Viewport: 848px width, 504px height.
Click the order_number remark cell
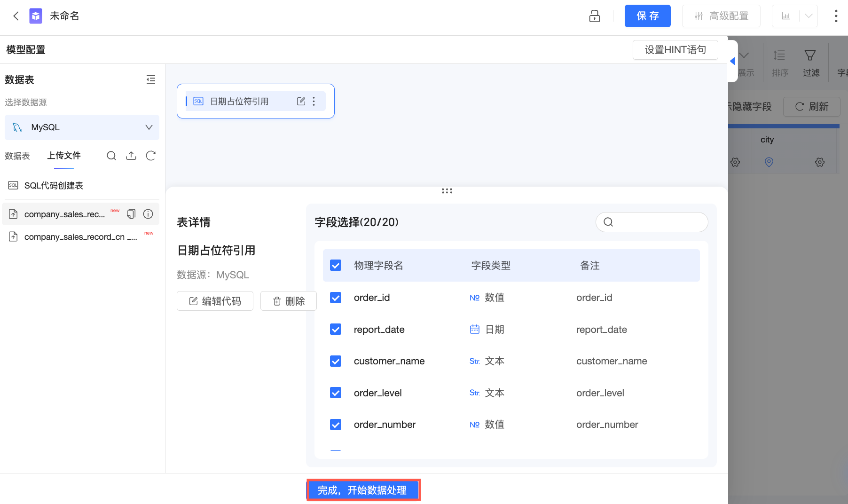[x=607, y=425]
